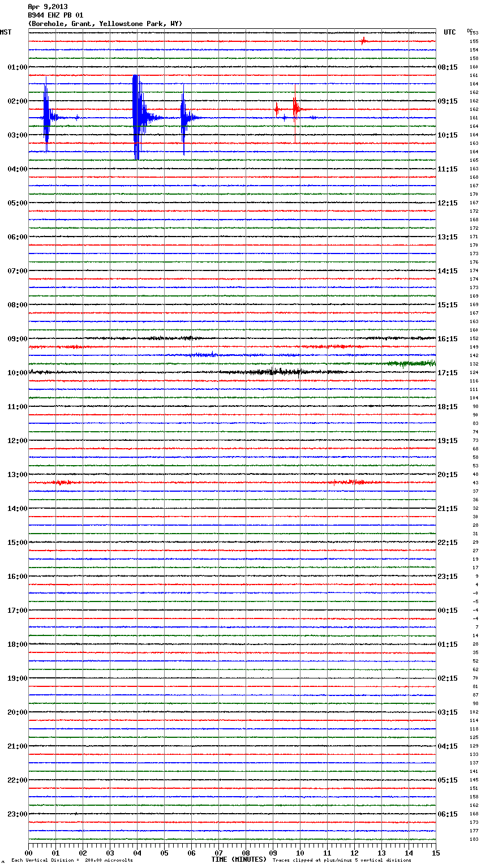Viewport: 481px width, 868px height.
Task: Click minute 15 on the time axis
Action: (436, 853)
